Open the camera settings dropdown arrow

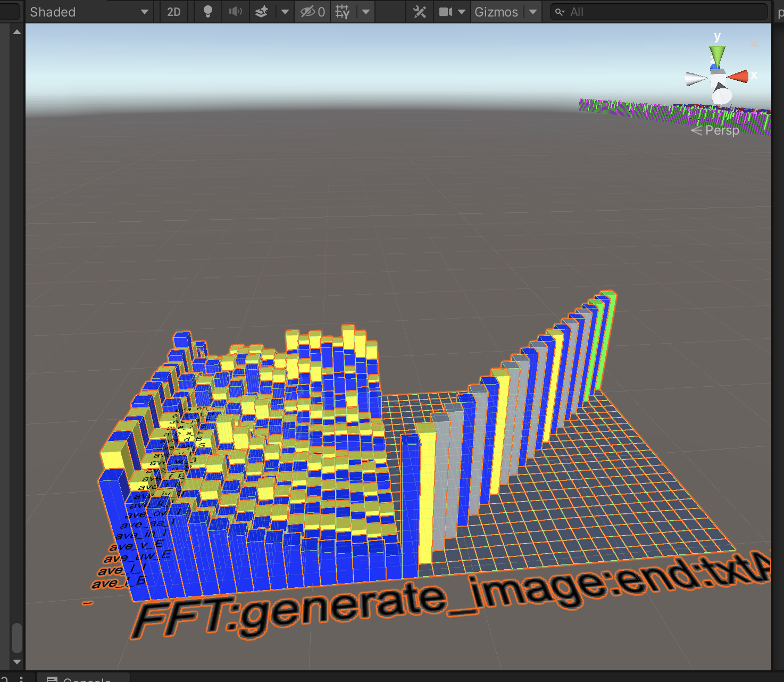[462, 12]
